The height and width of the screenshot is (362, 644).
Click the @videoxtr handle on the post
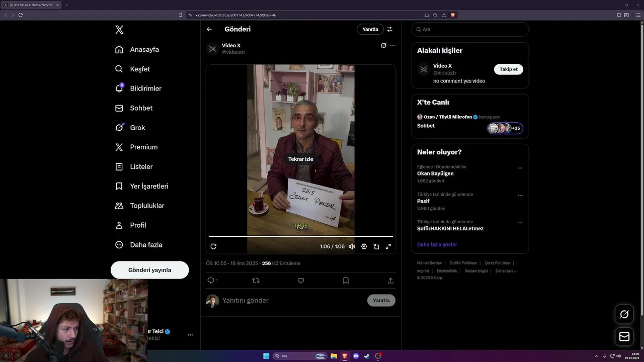[233, 52]
